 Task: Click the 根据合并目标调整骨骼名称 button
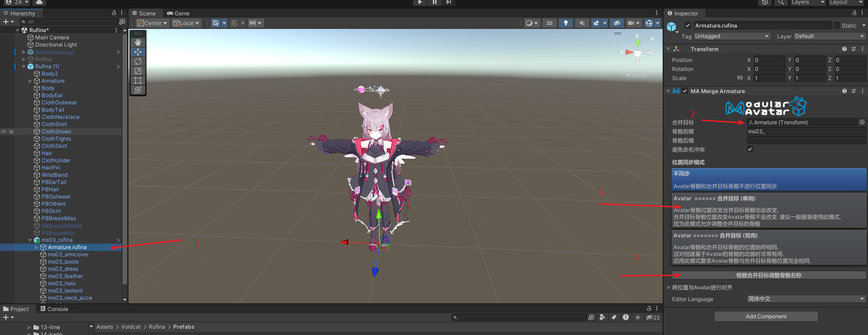pos(768,275)
